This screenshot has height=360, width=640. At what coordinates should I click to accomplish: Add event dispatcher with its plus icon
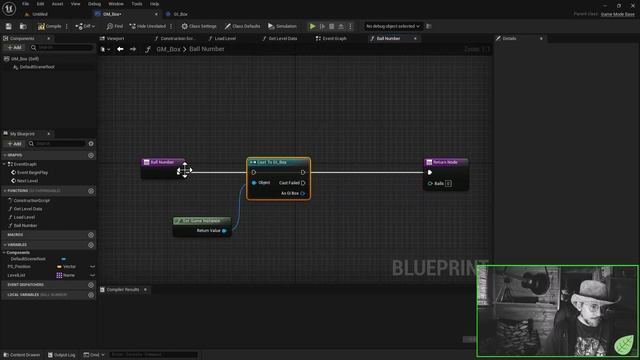click(x=91, y=285)
